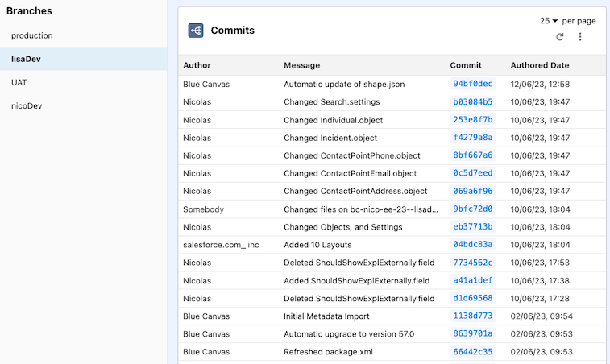Open commit b03084b5
This screenshot has width=610, height=364.
coord(473,102)
